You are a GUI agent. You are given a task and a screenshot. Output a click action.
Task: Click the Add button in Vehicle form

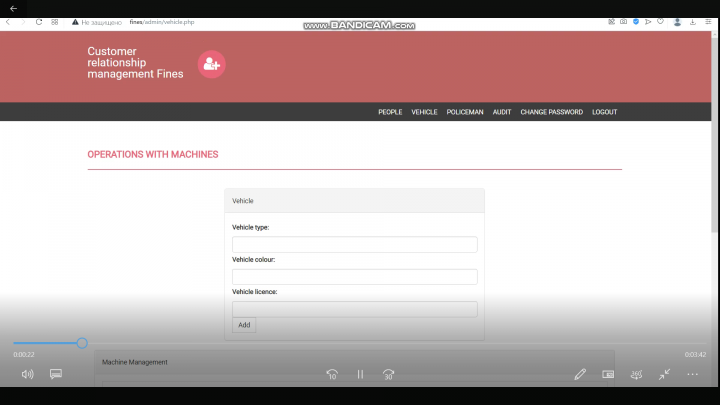point(244,325)
